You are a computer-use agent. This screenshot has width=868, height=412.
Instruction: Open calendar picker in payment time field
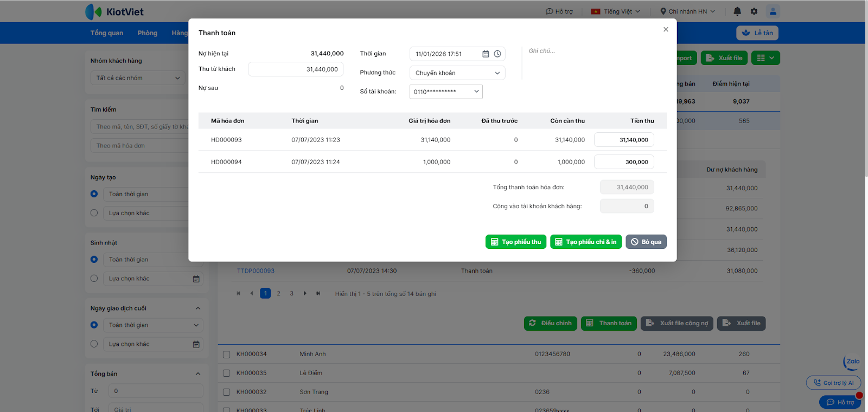486,54
